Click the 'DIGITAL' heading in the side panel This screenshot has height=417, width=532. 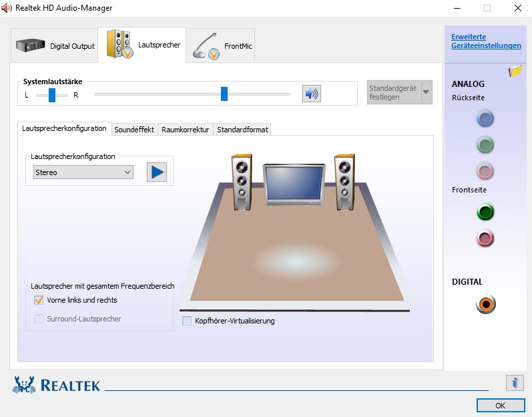[467, 282]
